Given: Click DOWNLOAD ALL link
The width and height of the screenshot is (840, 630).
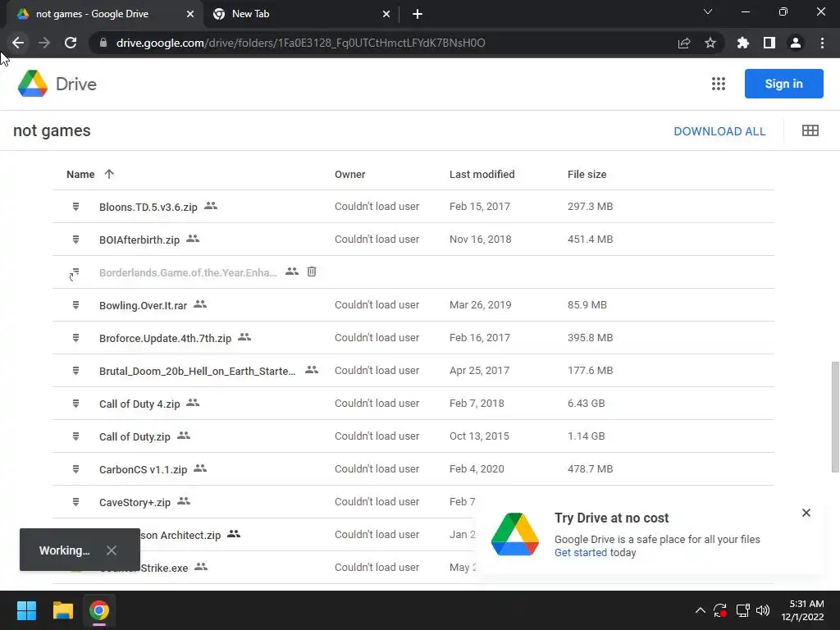Looking at the screenshot, I should pos(719,131).
